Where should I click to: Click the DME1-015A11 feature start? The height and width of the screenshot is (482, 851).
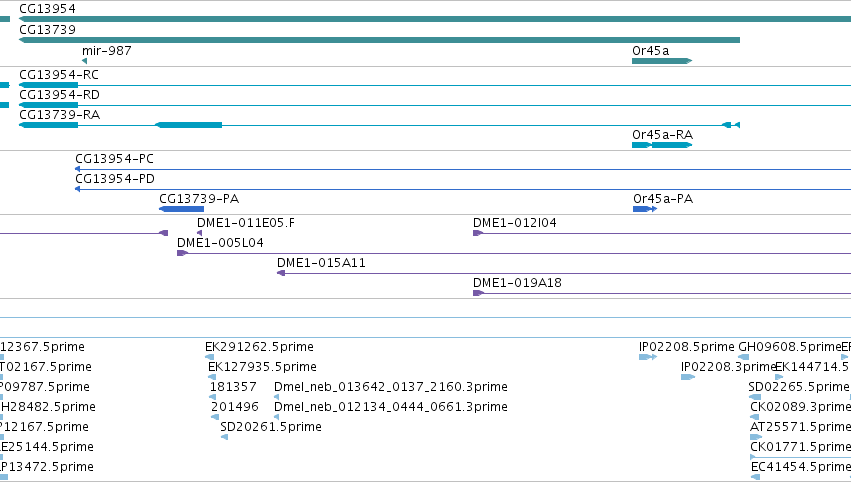click(x=281, y=273)
